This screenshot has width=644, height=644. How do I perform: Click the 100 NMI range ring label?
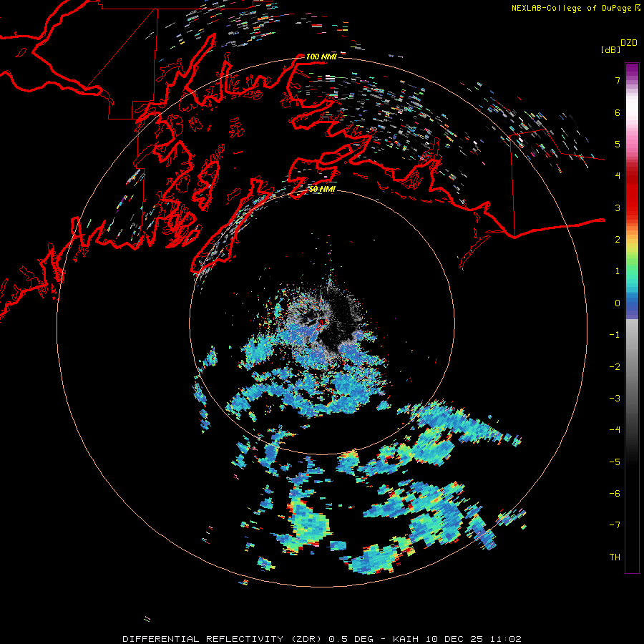tap(321, 57)
